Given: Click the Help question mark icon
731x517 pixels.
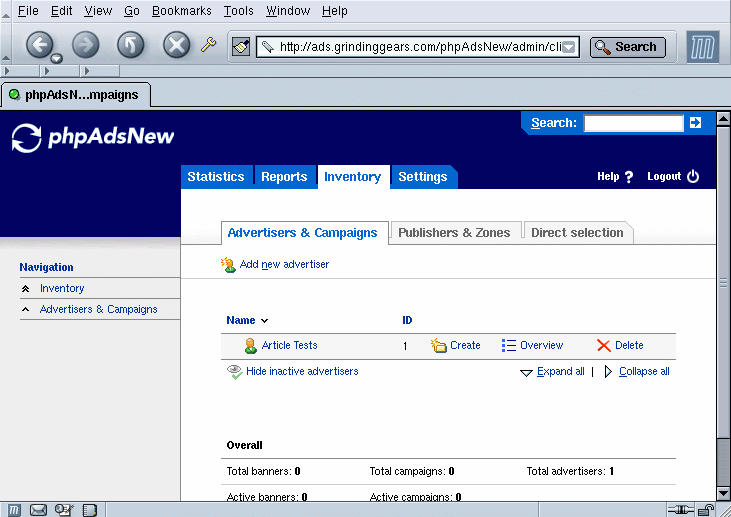Looking at the screenshot, I should pos(628,177).
